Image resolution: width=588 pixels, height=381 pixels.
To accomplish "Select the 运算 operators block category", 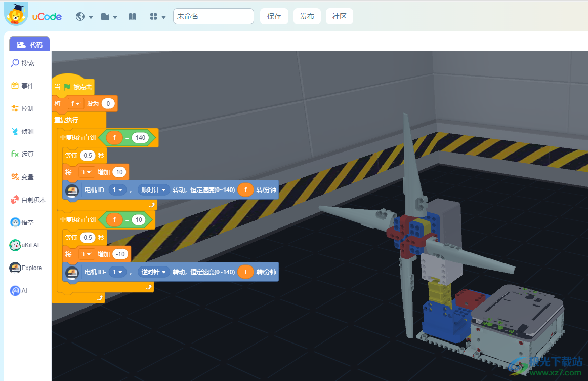I will tap(23, 155).
